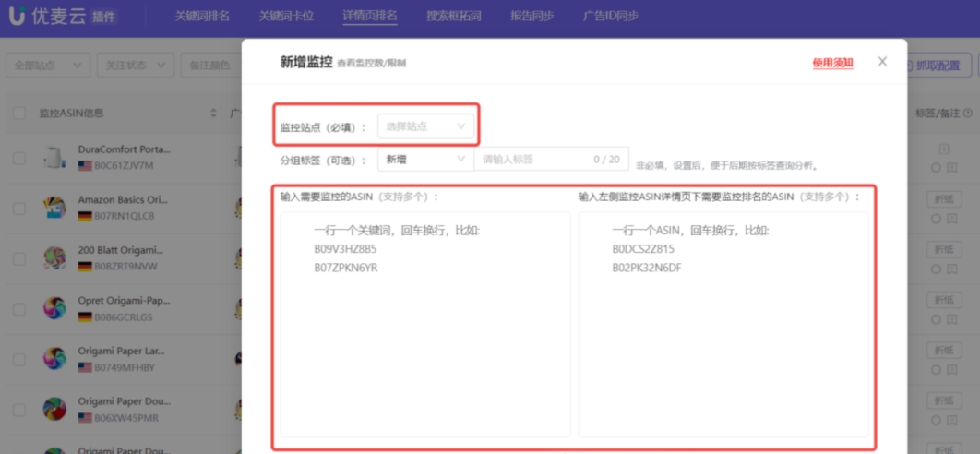Screen dimensions: 980x454
Task: Click German flag beside B086GCRLGS
Action: click(85, 317)
